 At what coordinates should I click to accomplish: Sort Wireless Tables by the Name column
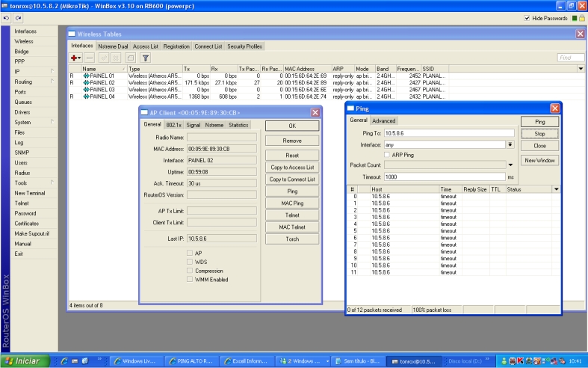pos(104,69)
